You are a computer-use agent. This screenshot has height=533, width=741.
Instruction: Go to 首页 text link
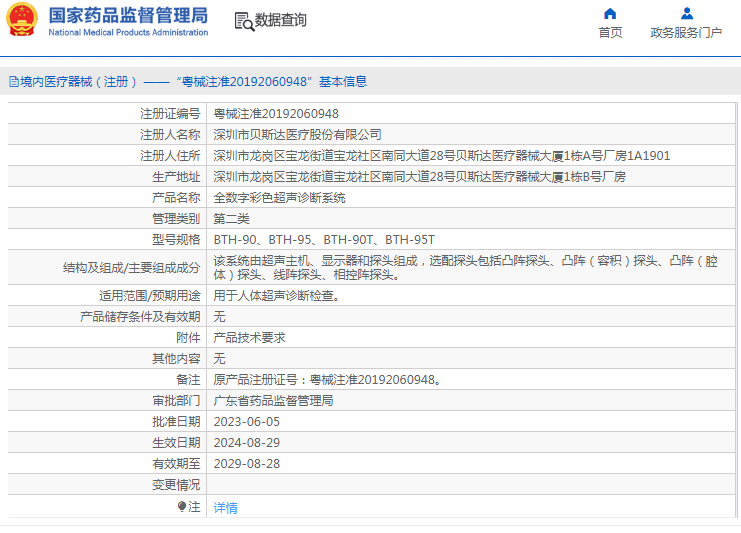pyautogui.click(x=610, y=33)
